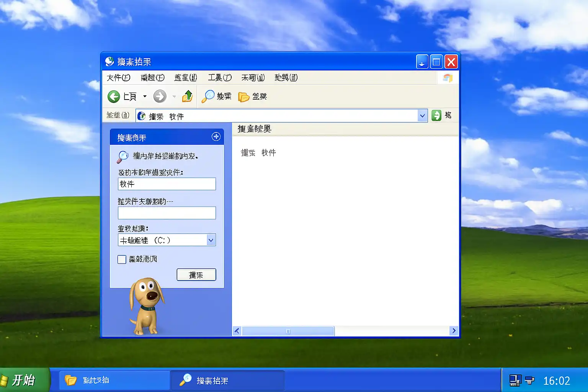This screenshot has height=392, width=588.
Task: Click the file name field containing 软件
Action: pos(167,184)
